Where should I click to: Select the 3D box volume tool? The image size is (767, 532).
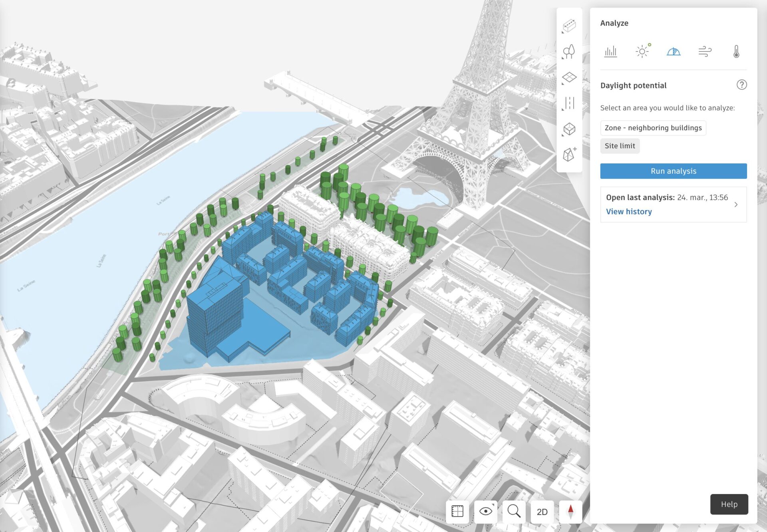tap(569, 129)
